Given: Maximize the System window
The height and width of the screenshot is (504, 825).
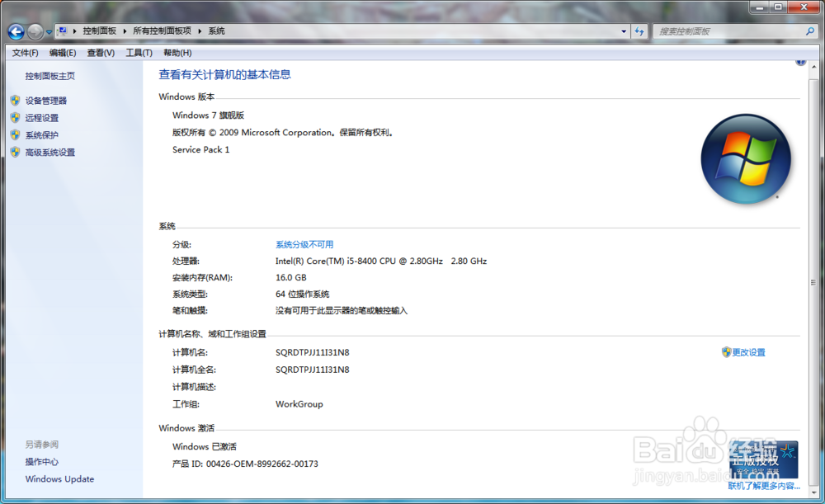Looking at the screenshot, I should pos(778,7).
